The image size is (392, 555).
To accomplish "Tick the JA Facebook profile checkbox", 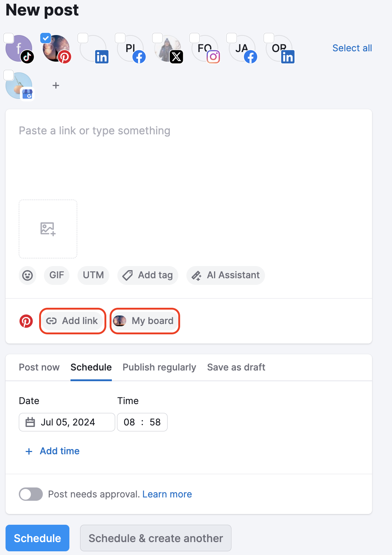I will pos(232,38).
